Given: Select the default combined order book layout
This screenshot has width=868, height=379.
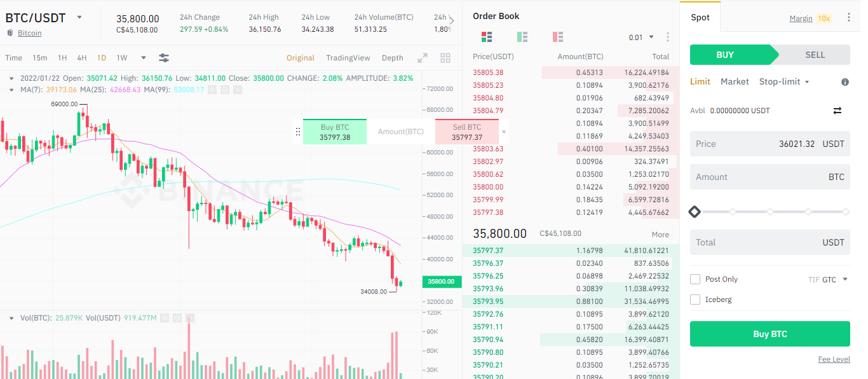Looking at the screenshot, I should tap(486, 37).
